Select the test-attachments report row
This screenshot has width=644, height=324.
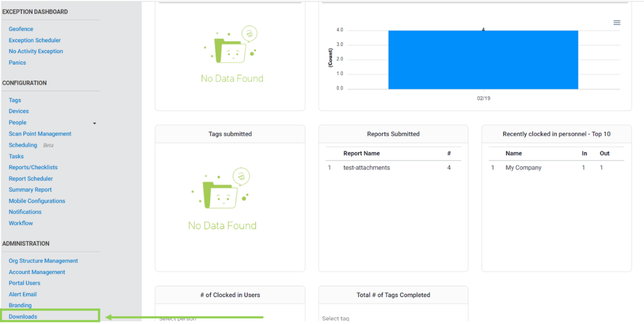click(366, 167)
